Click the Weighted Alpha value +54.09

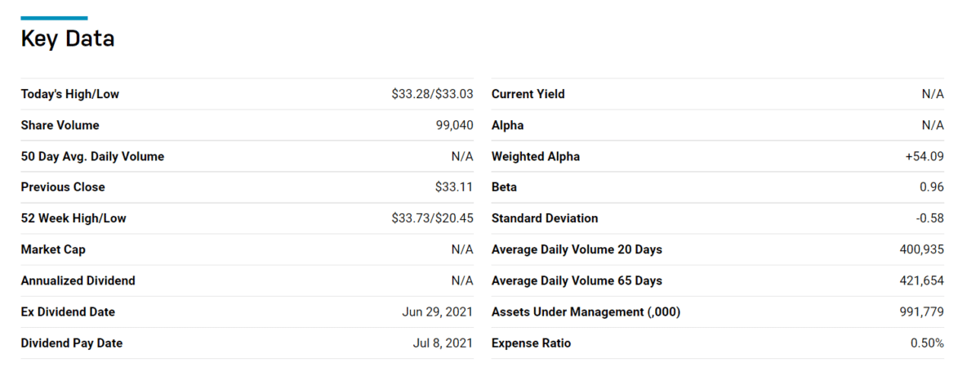point(924,156)
